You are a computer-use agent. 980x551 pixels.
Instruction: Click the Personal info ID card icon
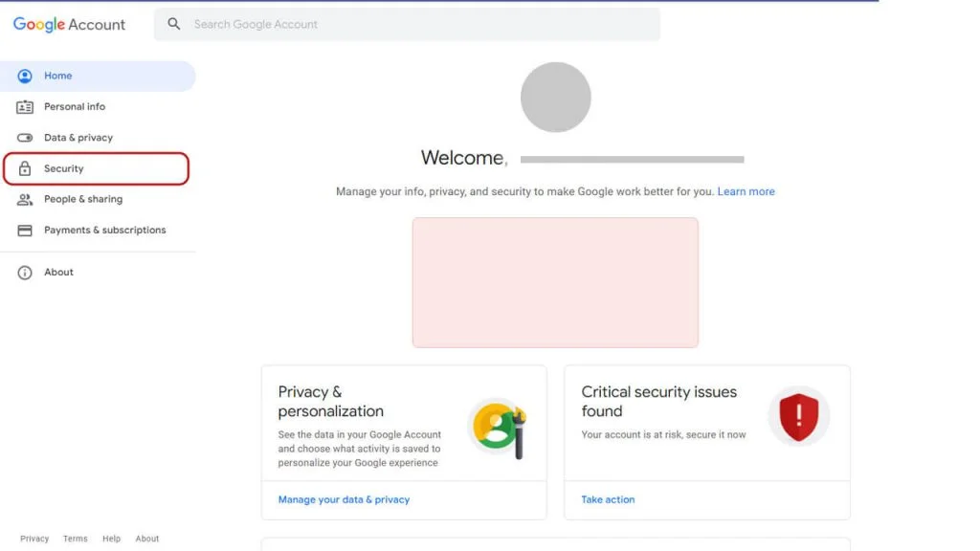click(24, 107)
